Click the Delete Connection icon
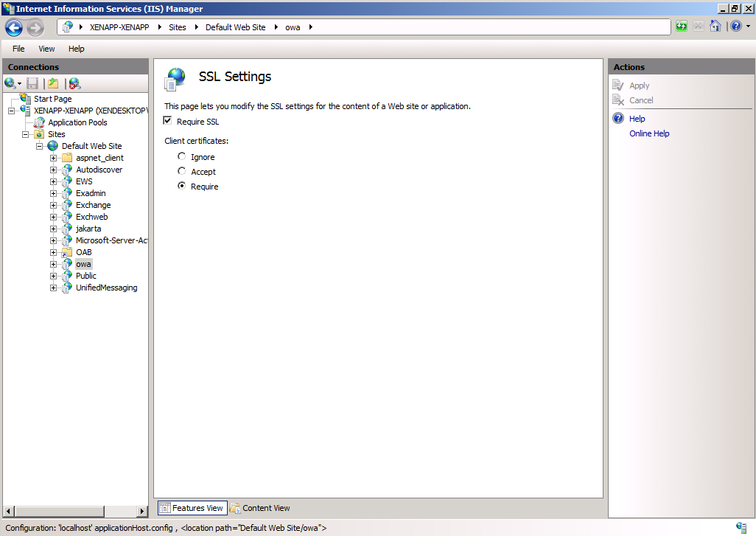Image resolution: width=756 pixels, height=536 pixels. [x=74, y=83]
